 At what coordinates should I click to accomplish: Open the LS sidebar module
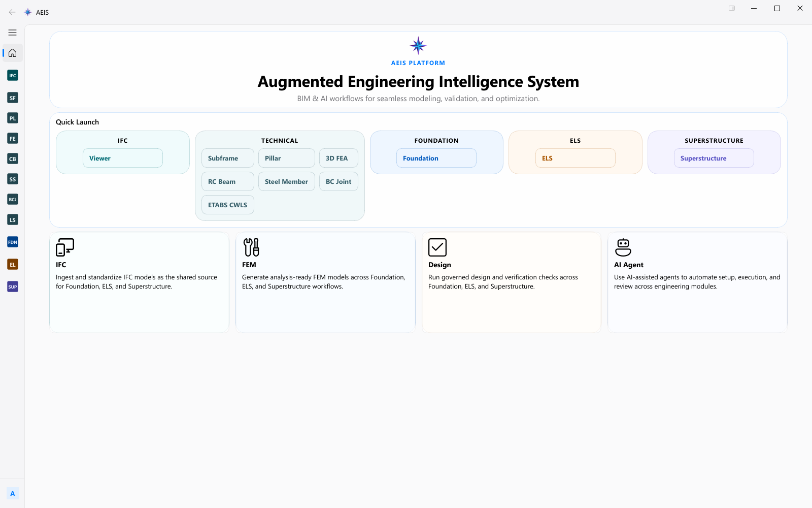coord(13,219)
